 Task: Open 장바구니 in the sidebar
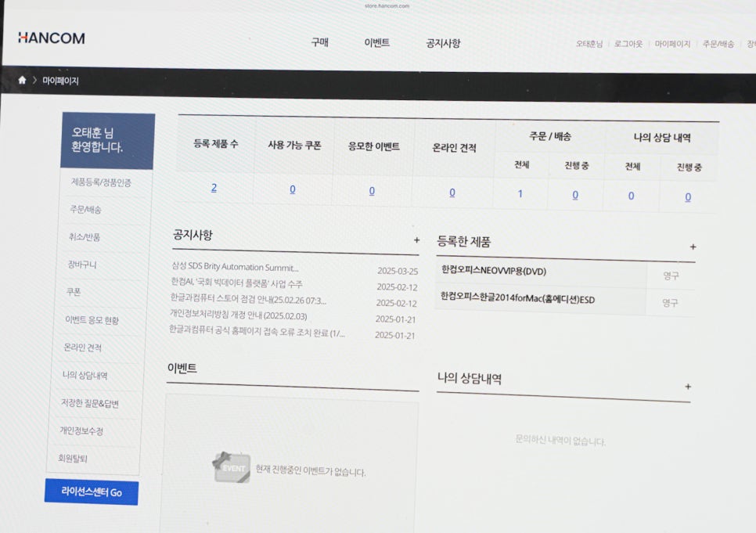[82, 265]
